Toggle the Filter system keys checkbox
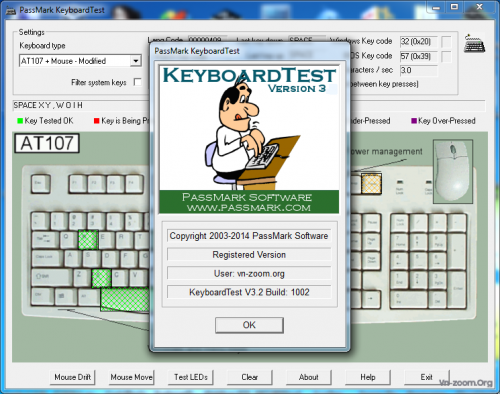Viewport: 500px width, 394px height. pyautogui.click(x=137, y=82)
